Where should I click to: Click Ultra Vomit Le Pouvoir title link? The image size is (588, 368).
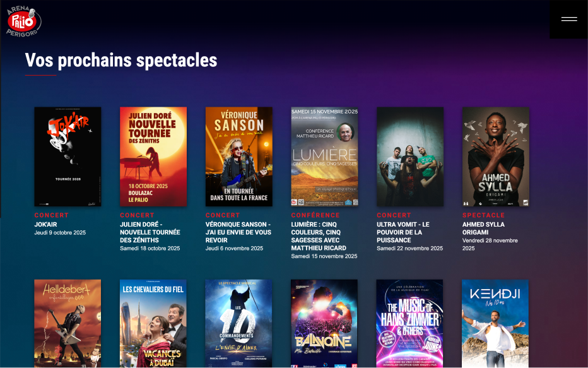point(403,232)
